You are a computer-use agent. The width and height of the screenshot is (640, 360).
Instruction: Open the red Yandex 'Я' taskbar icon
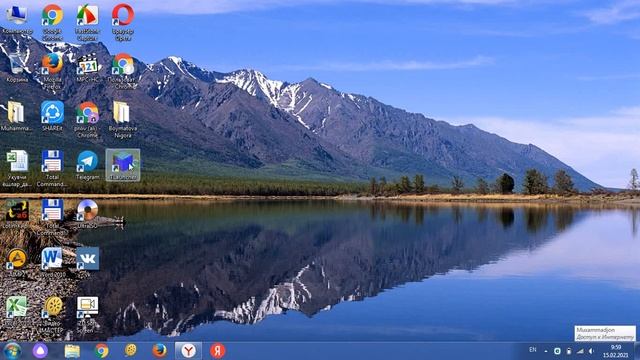(218, 351)
